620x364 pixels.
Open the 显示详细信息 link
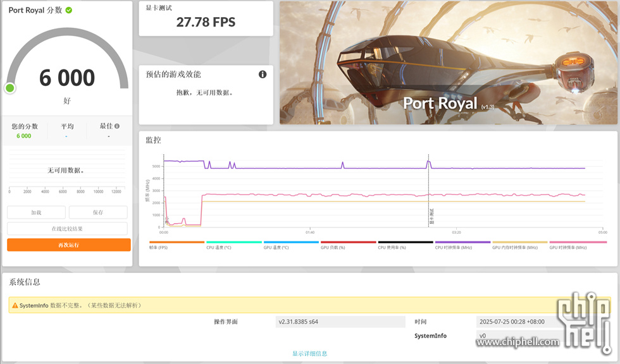(309, 353)
